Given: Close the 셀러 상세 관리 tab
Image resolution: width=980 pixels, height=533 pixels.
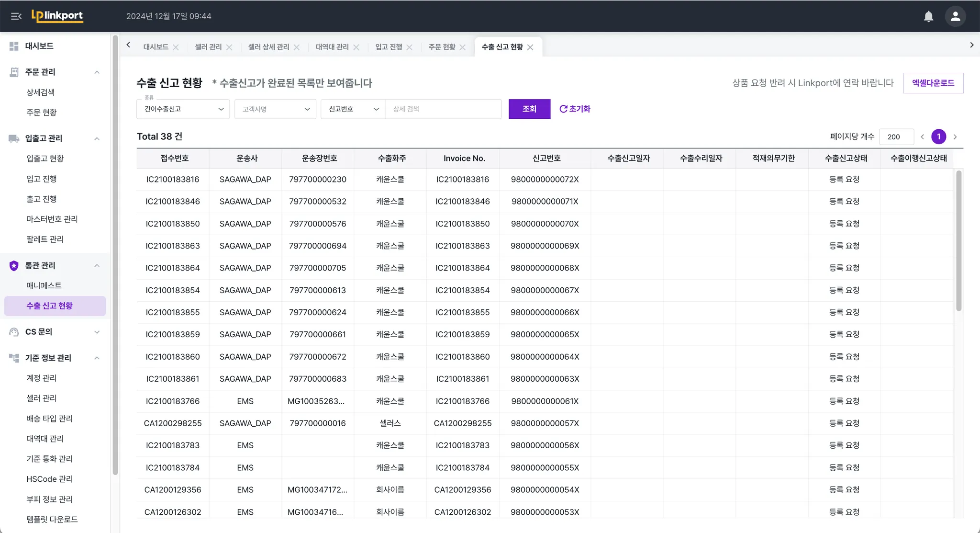Looking at the screenshot, I should pos(297,47).
